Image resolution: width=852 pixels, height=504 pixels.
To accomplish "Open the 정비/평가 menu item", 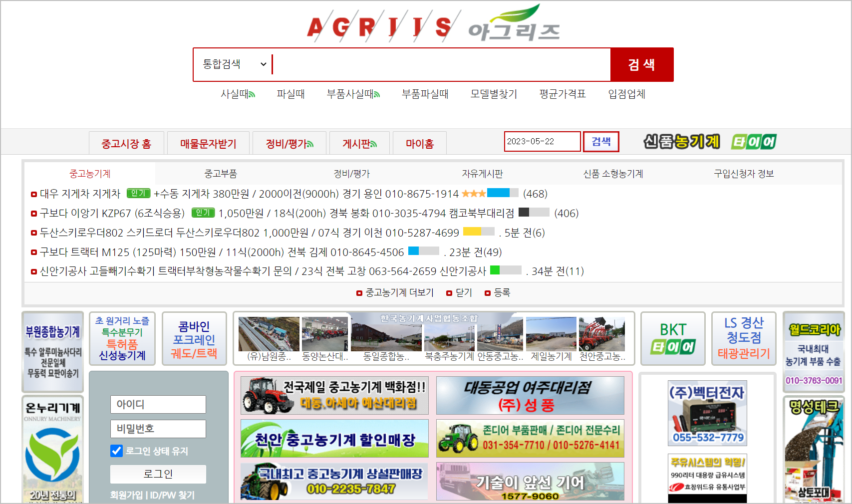I will click(289, 143).
